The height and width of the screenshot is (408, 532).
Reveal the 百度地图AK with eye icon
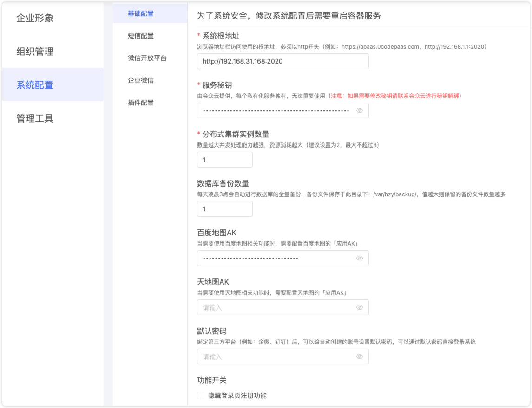coord(359,258)
